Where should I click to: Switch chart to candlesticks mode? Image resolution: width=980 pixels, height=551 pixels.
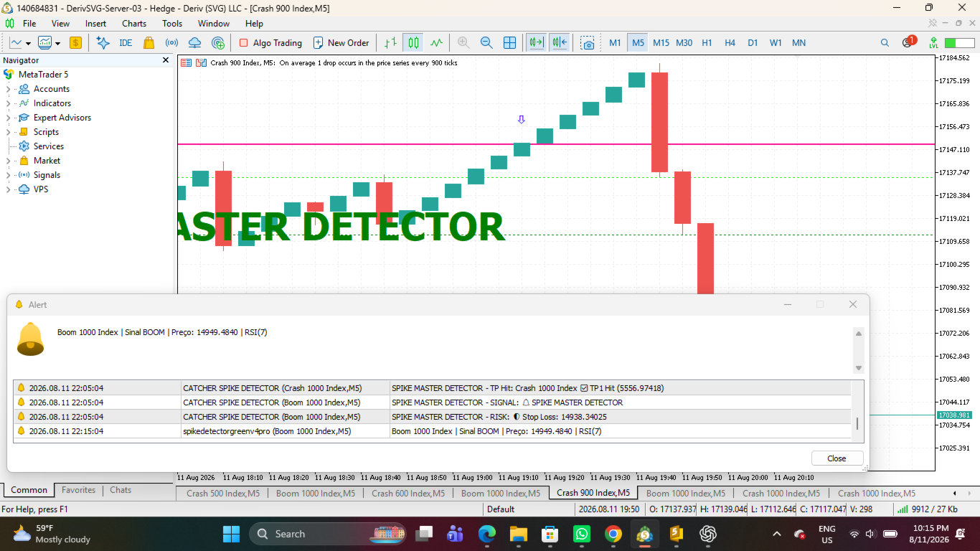[x=413, y=43]
